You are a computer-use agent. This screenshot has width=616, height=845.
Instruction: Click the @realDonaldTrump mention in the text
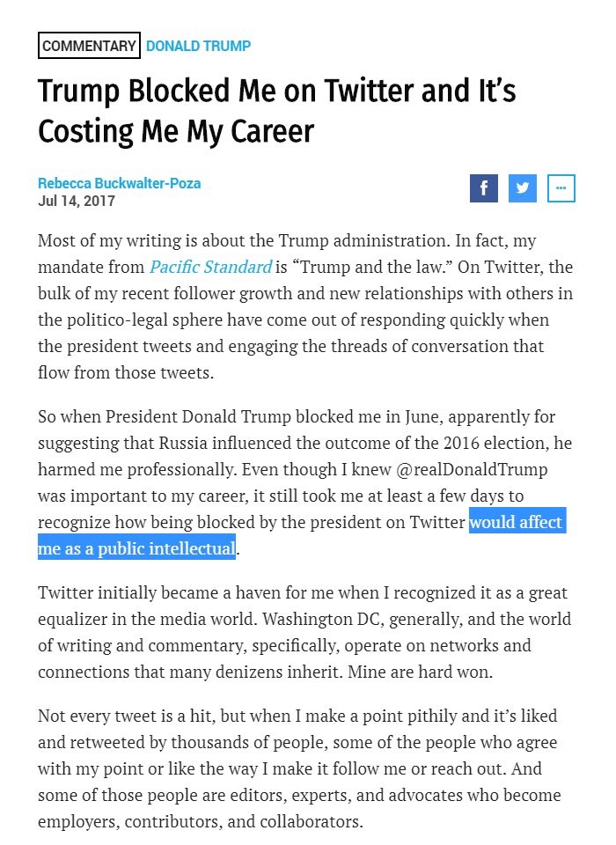point(472,469)
